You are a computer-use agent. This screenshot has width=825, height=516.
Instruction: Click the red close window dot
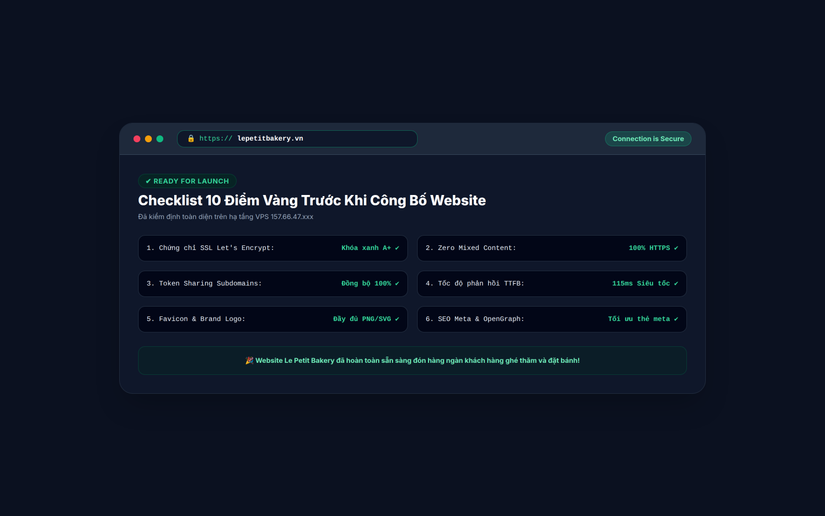coord(137,139)
